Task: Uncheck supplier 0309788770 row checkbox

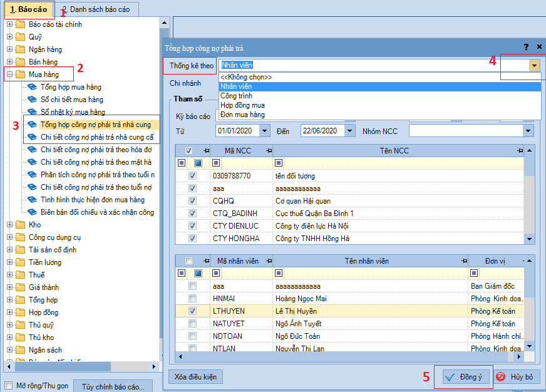Action: 192,176
